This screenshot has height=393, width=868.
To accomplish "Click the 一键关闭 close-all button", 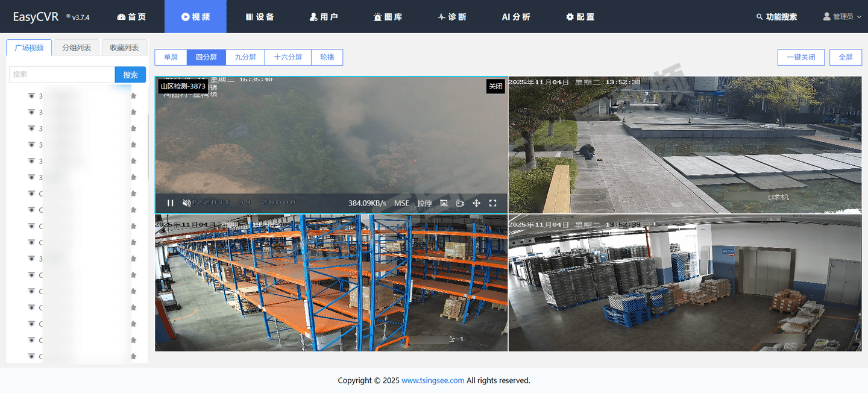I will 800,57.
